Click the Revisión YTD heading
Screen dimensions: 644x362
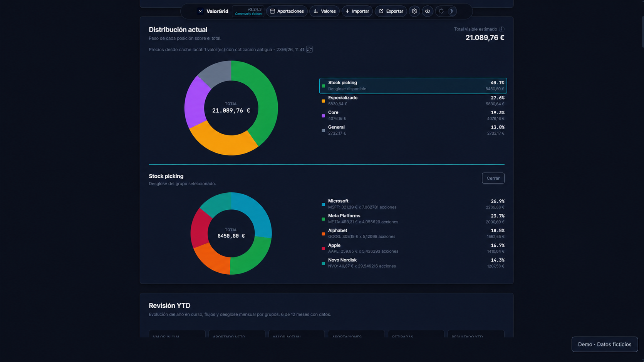pos(169,305)
